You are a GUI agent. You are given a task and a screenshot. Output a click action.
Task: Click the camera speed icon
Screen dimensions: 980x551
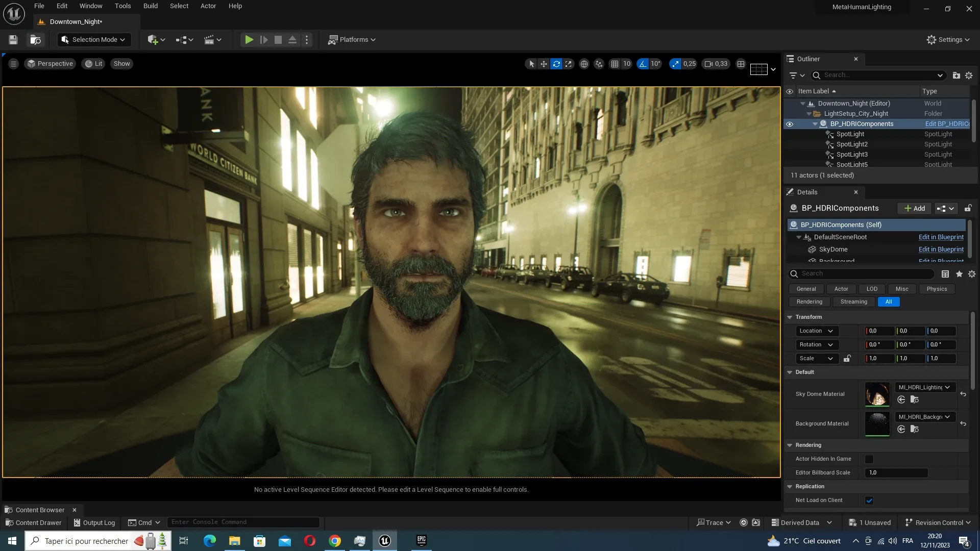click(708, 64)
